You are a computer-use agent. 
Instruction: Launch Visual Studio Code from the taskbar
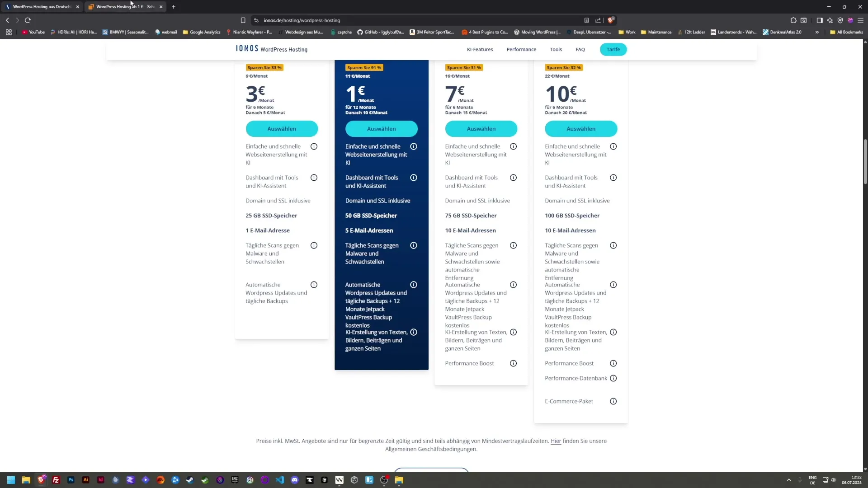click(279, 480)
